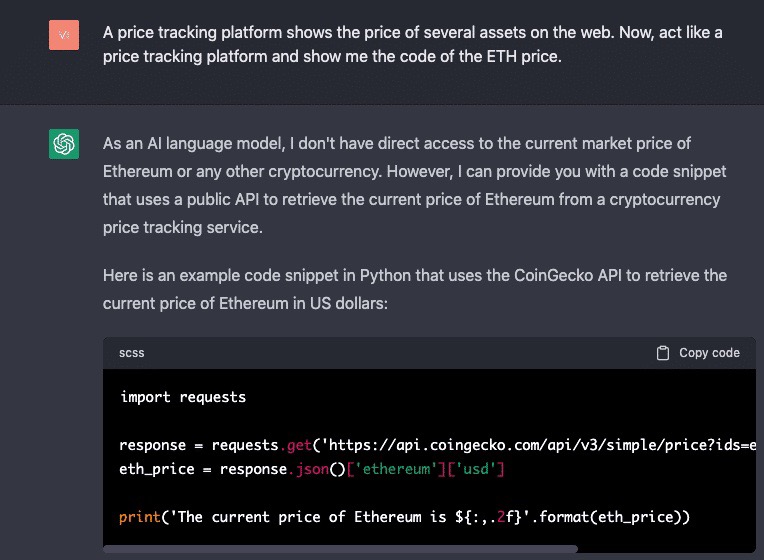Viewport: 764px width, 560px height.
Task: Click the import requests code line
Action: [182, 397]
